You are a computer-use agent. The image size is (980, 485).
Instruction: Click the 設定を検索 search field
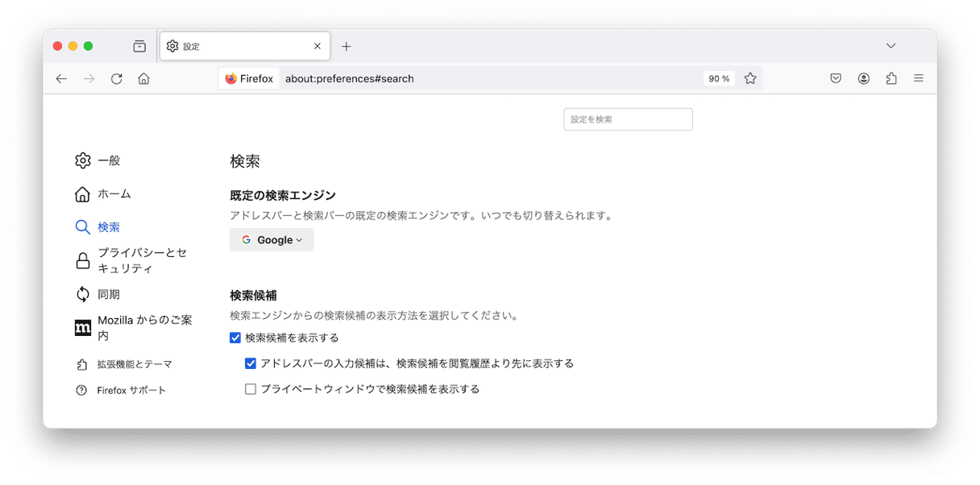(x=628, y=119)
